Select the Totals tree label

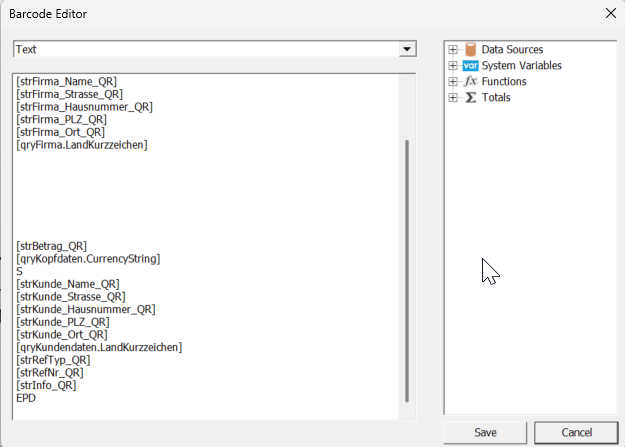pyautogui.click(x=496, y=98)
